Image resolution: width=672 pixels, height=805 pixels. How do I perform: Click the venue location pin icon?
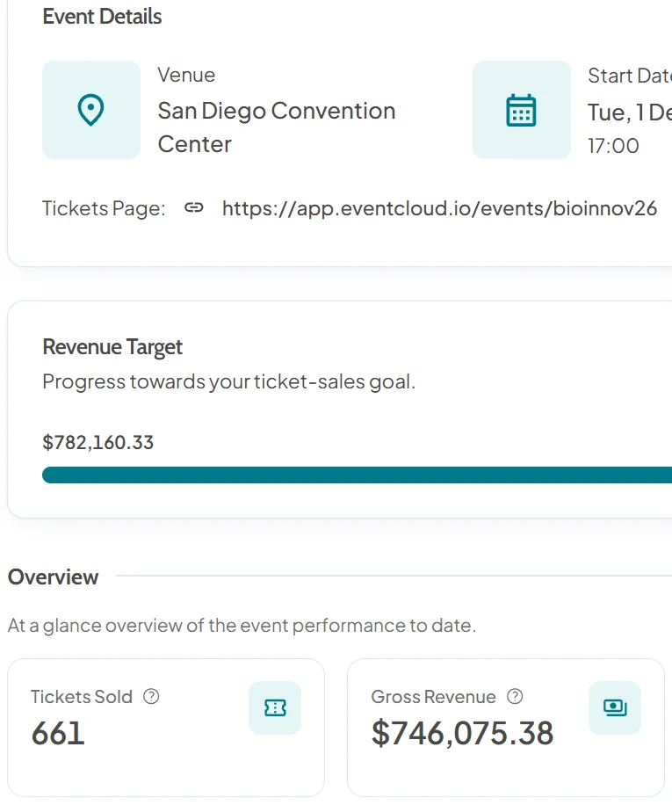(90, 110)
